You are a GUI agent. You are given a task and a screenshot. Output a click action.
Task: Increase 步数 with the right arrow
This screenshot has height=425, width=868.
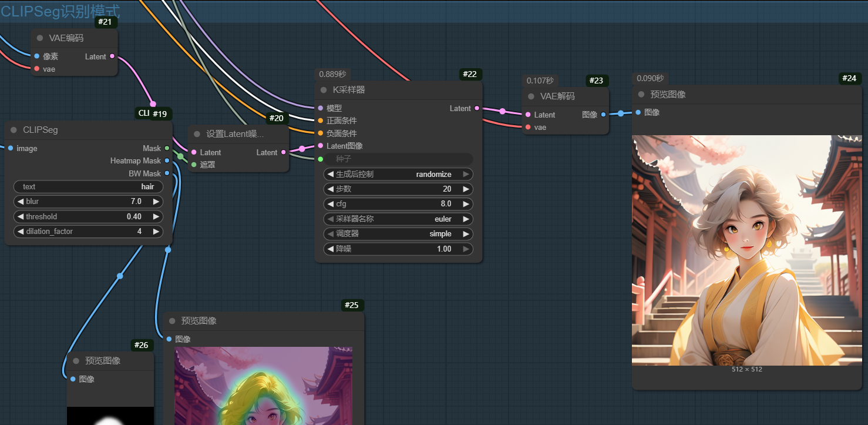click(466, 189)
